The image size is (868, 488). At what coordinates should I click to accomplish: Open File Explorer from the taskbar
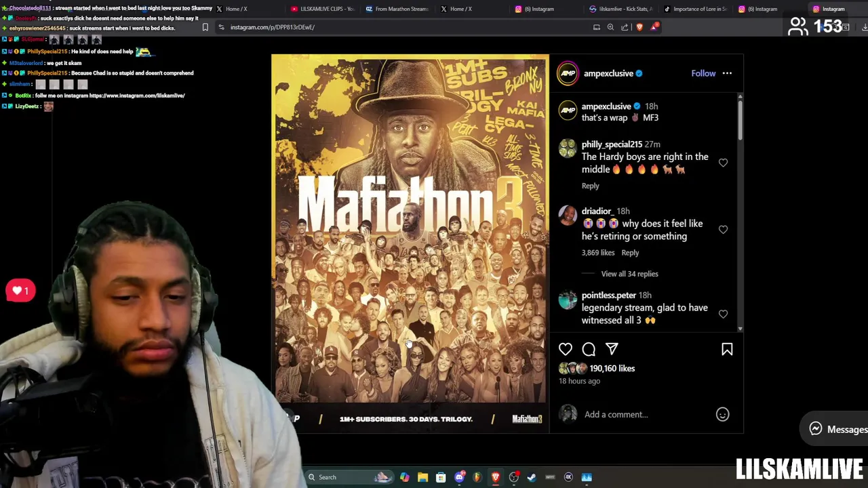422,477
